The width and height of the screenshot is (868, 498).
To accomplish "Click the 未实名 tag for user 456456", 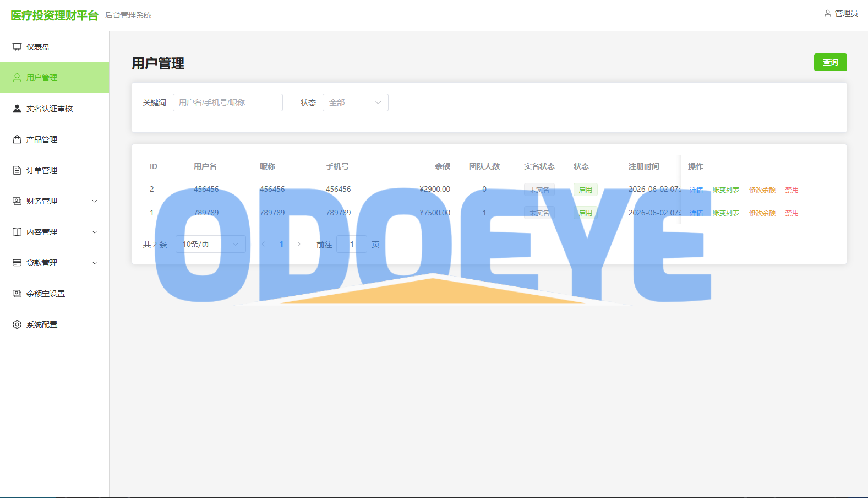I will tap(539, 190).
